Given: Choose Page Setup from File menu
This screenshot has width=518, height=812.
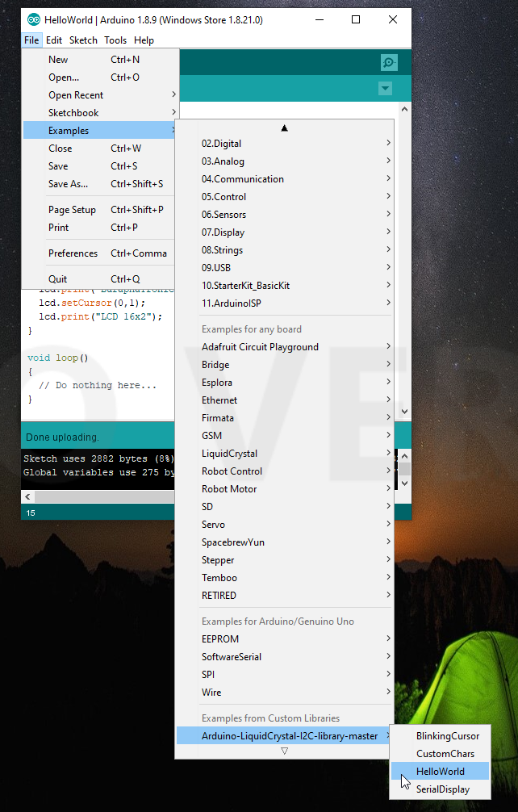Looking at the screenshot, I should 100,209.
